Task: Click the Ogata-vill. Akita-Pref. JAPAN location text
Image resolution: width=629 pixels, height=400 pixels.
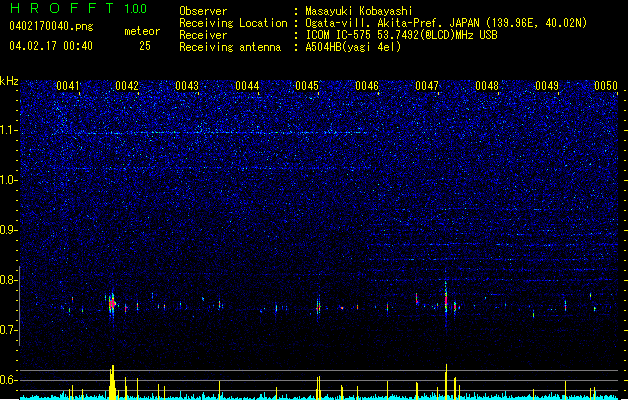Action: (392, 23)
